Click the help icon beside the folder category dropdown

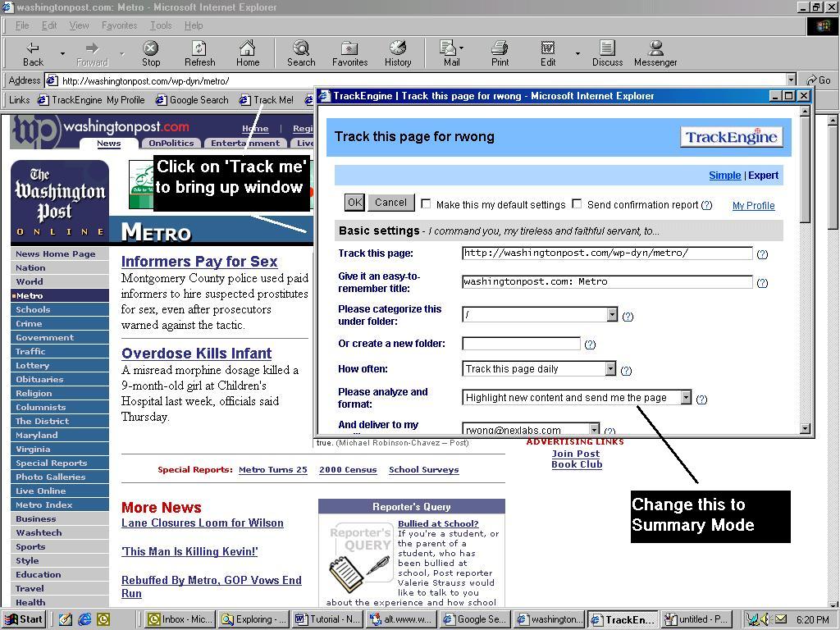[628, 317]
